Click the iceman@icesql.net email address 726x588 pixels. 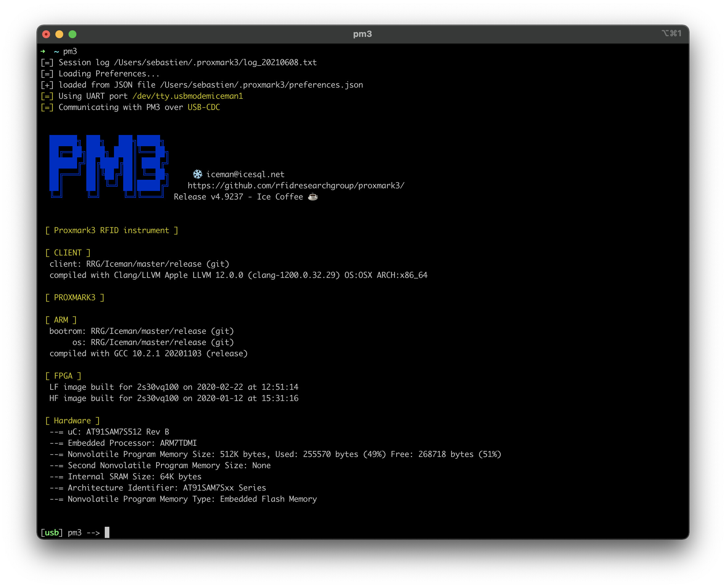(x=245, y=174)
